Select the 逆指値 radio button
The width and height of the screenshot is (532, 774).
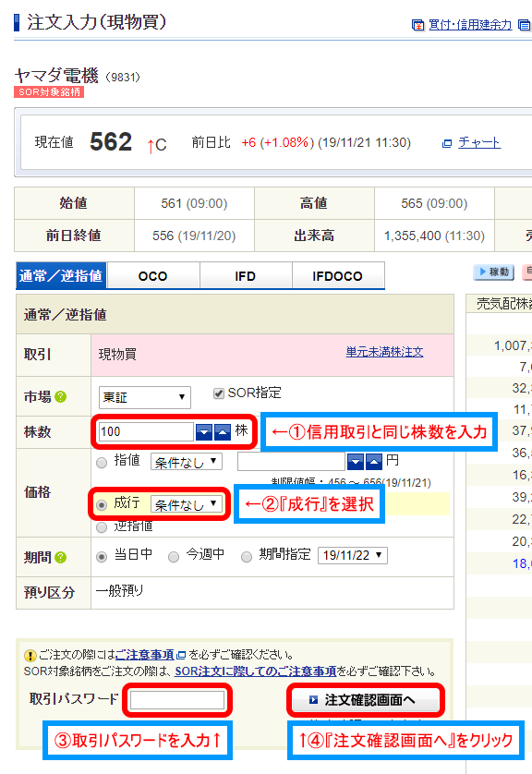click(x=102, y=527)
